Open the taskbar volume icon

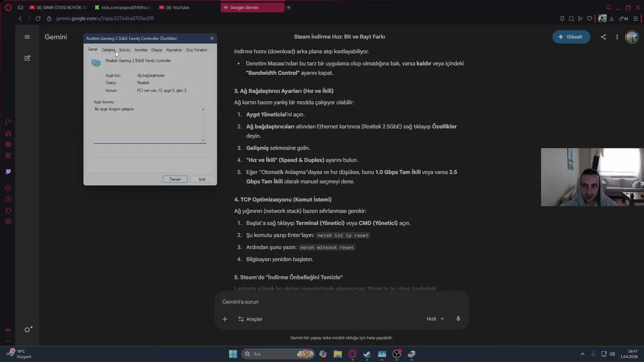pyautogui.click(x=612, y=354)
